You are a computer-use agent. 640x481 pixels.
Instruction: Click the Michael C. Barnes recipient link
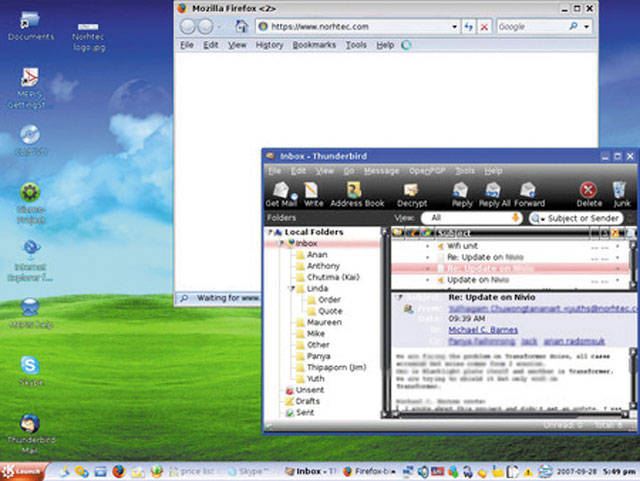(483, 330)
